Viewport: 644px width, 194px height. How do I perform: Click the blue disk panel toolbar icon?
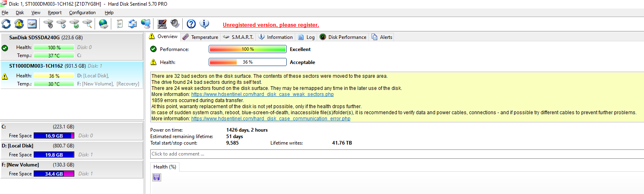click(32, 24)
